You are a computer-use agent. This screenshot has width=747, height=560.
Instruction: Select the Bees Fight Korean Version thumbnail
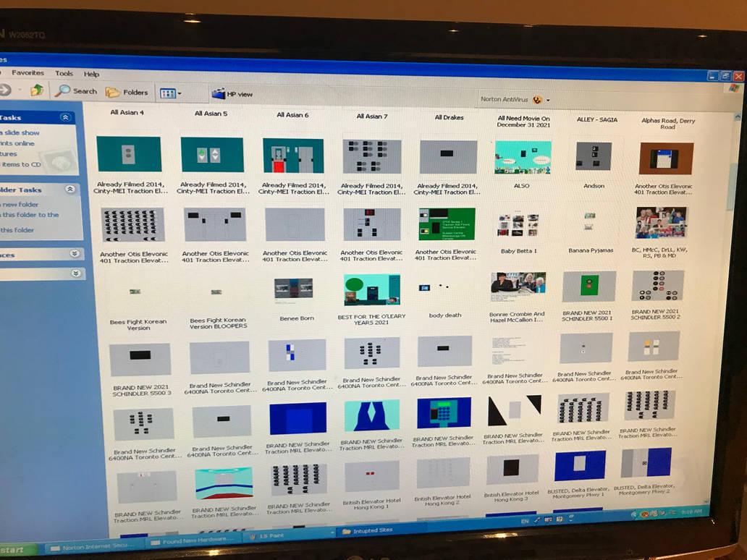click(135, 291)
